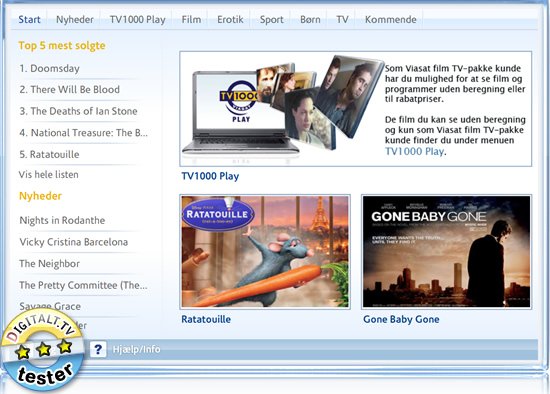Choose The Deaths of Ian Stone
550x394 pixels.
(x=78, y=111)
